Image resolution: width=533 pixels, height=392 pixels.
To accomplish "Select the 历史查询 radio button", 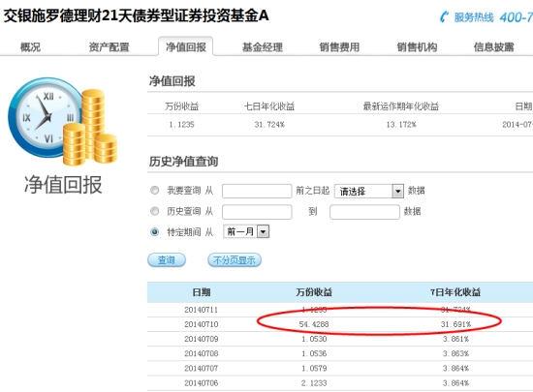I will 155,211.
